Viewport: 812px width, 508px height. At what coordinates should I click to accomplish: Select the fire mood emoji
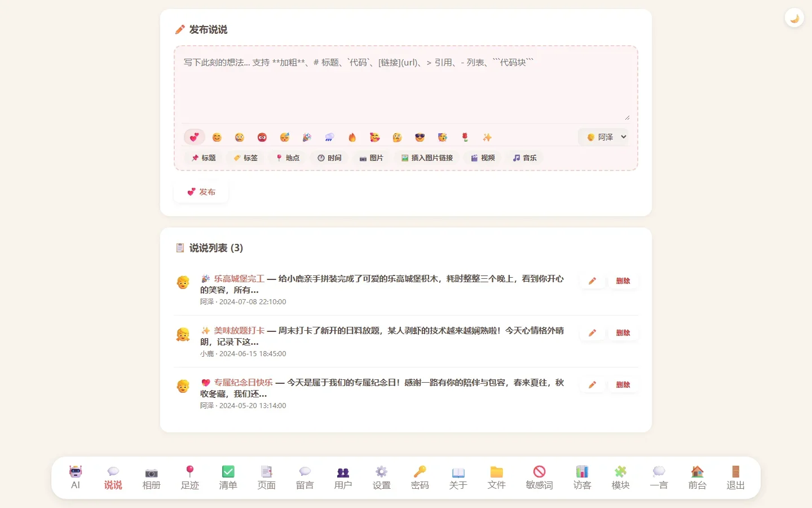coord(352,137)
